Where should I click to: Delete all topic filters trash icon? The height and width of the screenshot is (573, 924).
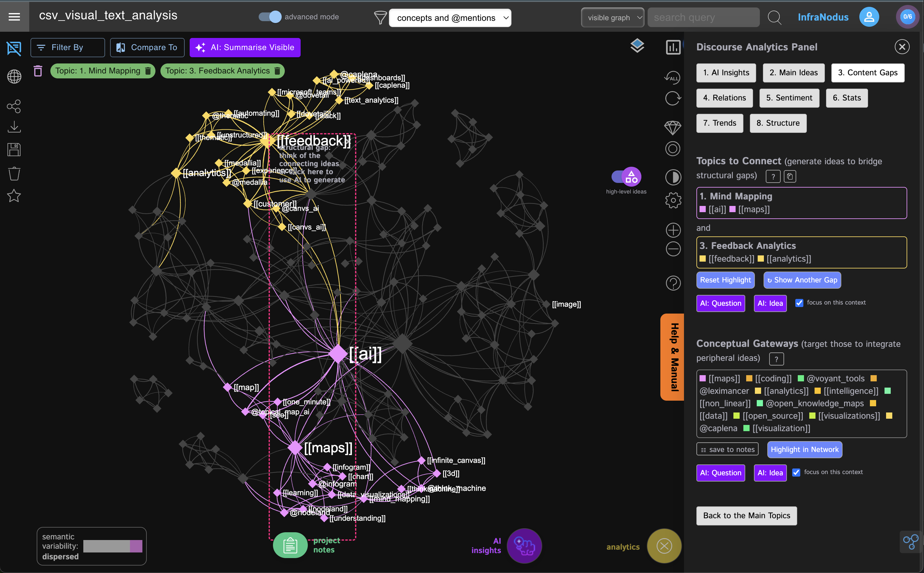[x=38, y=71]
